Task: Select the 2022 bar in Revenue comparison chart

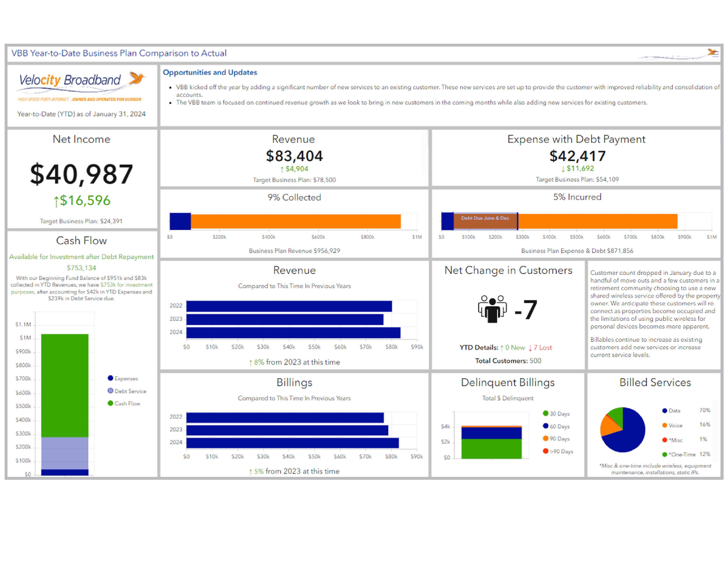Action: (x=289, y=306)
